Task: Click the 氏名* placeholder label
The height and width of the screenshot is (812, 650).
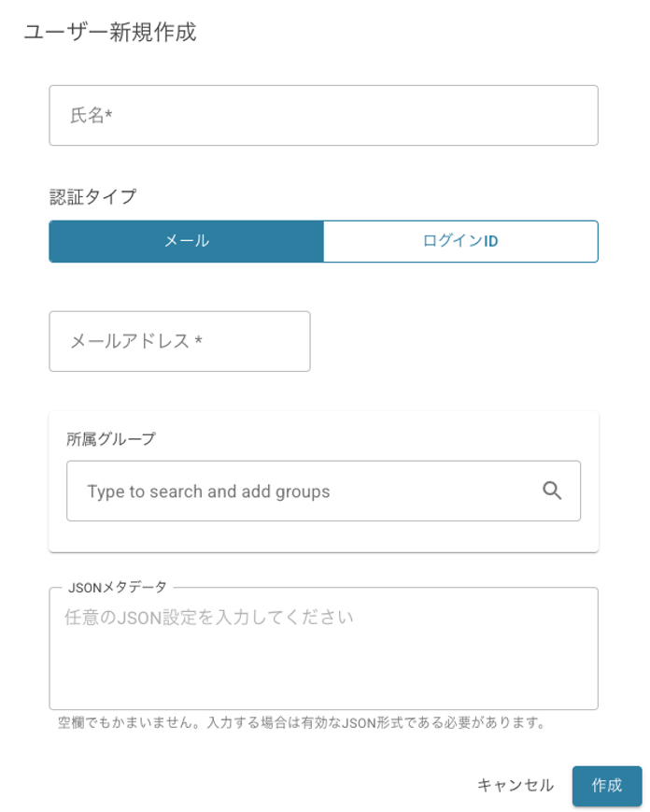Action: click(x=92, y=116)
